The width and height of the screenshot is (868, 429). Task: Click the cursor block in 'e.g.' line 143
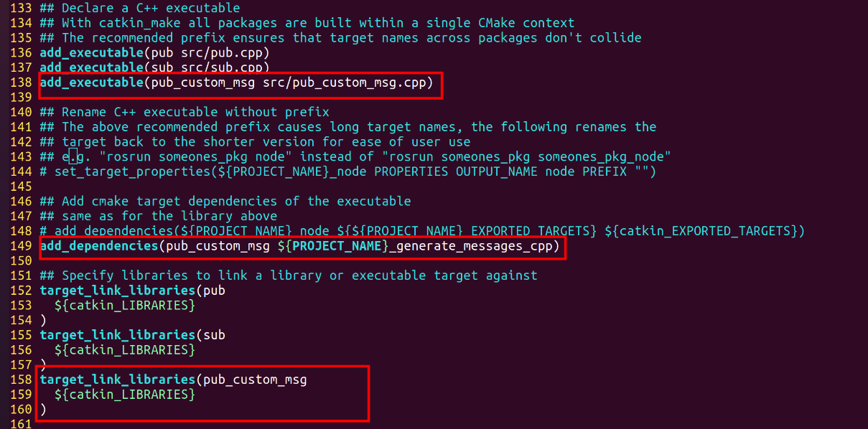73,156
